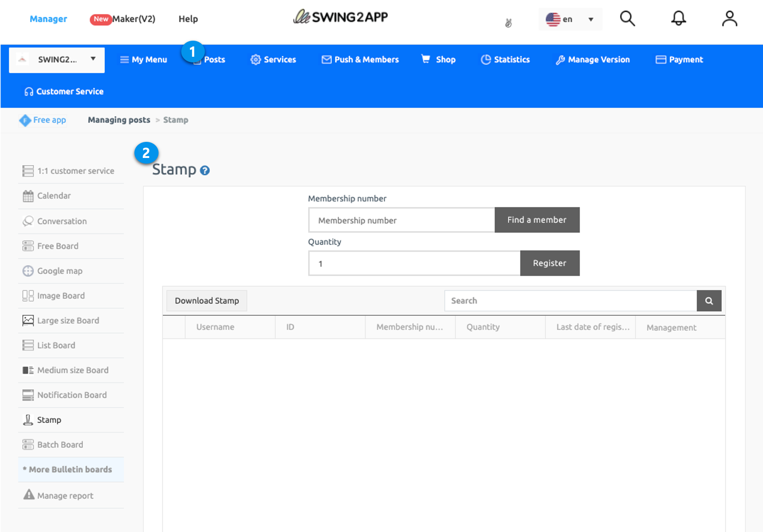Click the Find a member button
Screen dimensions: 763x532
click(x=537, y=220)
